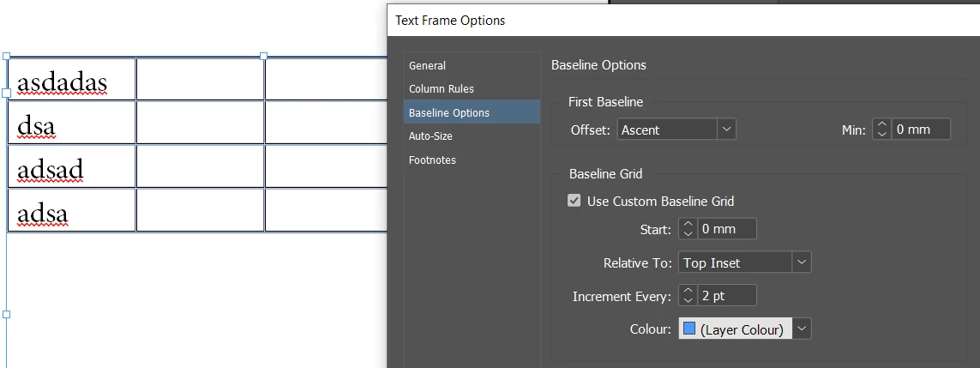Click the Increment Every stepper arrows

688,296
